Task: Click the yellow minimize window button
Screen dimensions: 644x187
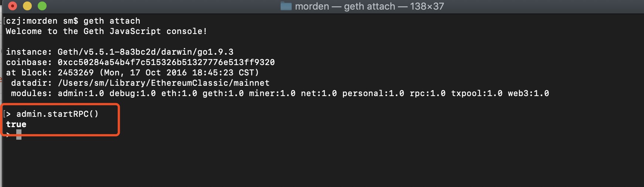Action: [x=27, y=6]
